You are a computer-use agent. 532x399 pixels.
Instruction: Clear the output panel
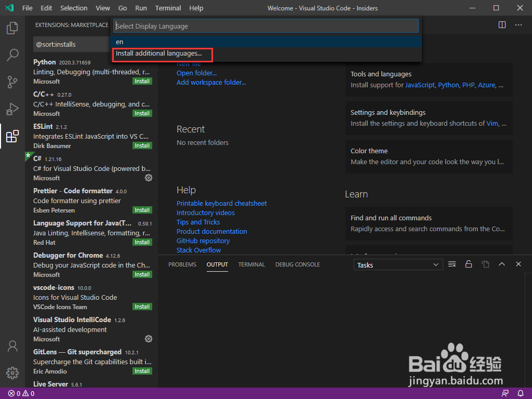tap(452, 264)
